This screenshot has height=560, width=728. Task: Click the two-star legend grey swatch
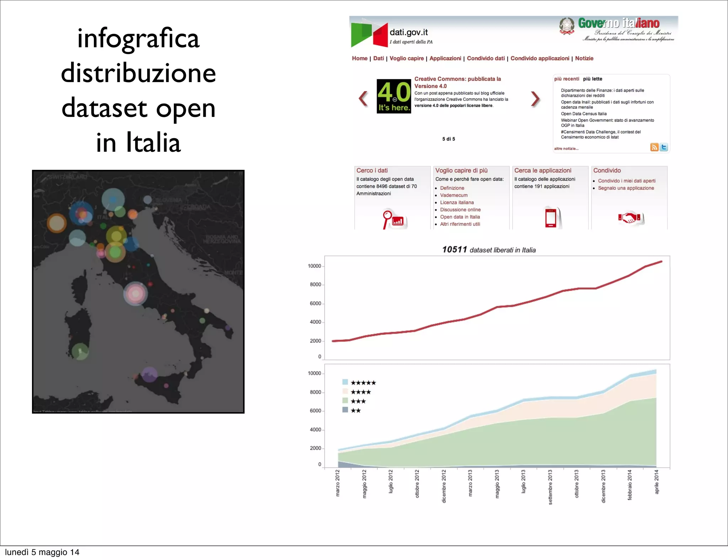tap(345, 410)
